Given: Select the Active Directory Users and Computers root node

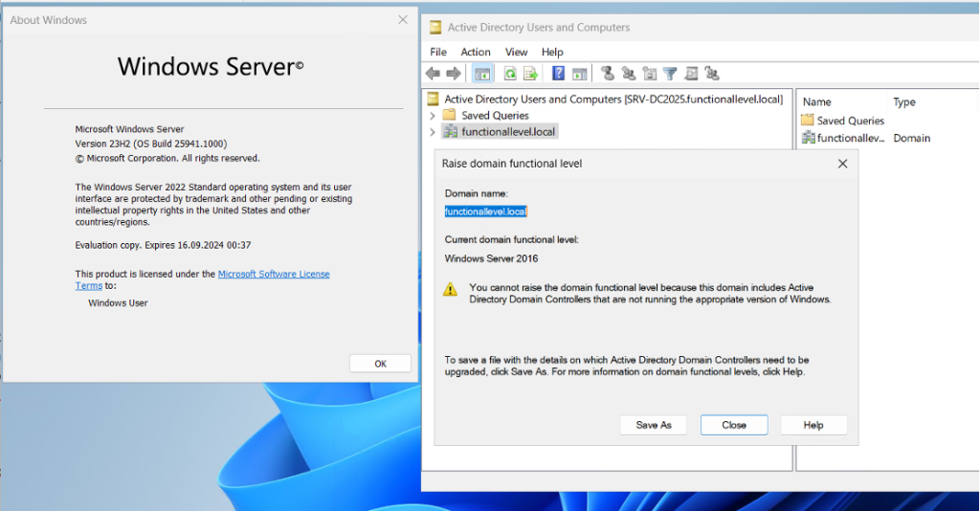Looking at the screenshot, I should [613, 100].
